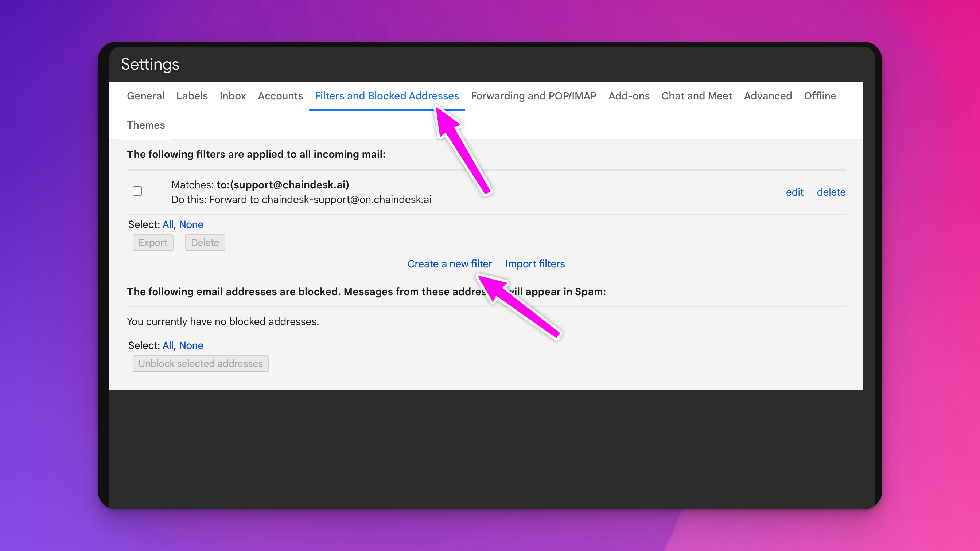Click Create a new filter link
Image resolution: width=980 pixels, height=551 pixels.
tap(449, 264)
